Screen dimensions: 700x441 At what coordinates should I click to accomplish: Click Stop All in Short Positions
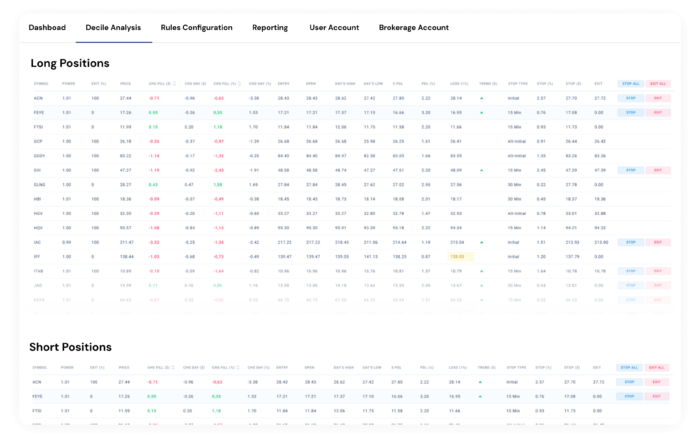pyautogui.click(x=629, y=367)
